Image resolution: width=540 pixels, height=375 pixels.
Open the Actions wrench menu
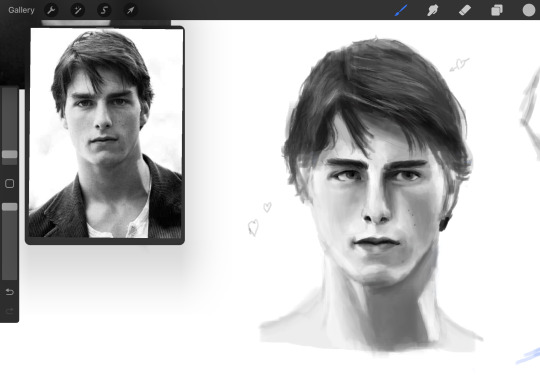pyautogui.click(x=51, y=10)
